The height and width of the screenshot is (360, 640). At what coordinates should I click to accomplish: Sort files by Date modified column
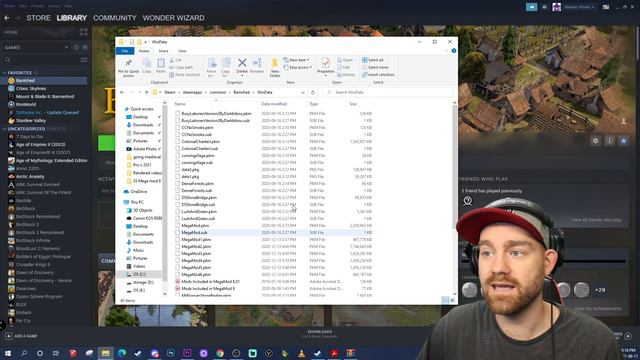point(274,104)
